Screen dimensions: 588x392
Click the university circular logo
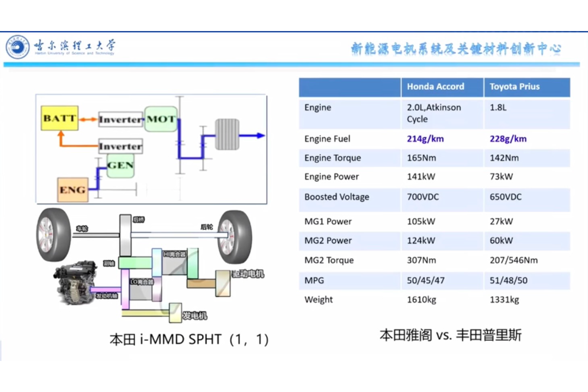point(17,47)
